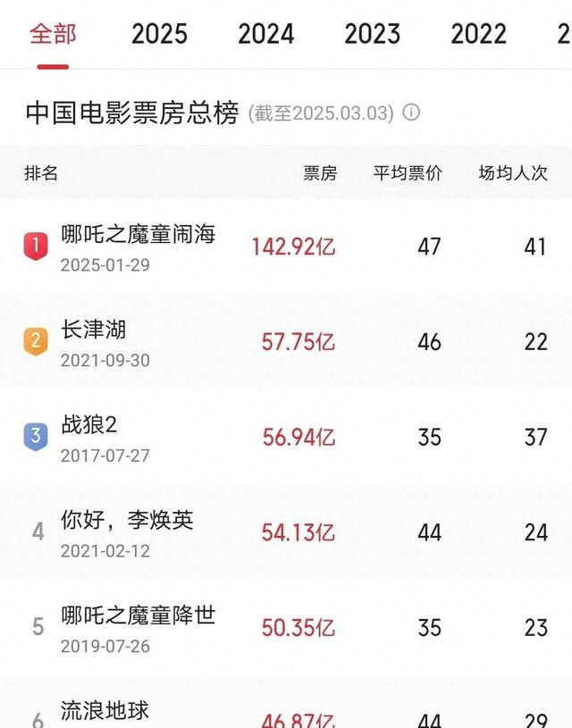Sort by the 平均票价 column header

[x=408, y=173]
